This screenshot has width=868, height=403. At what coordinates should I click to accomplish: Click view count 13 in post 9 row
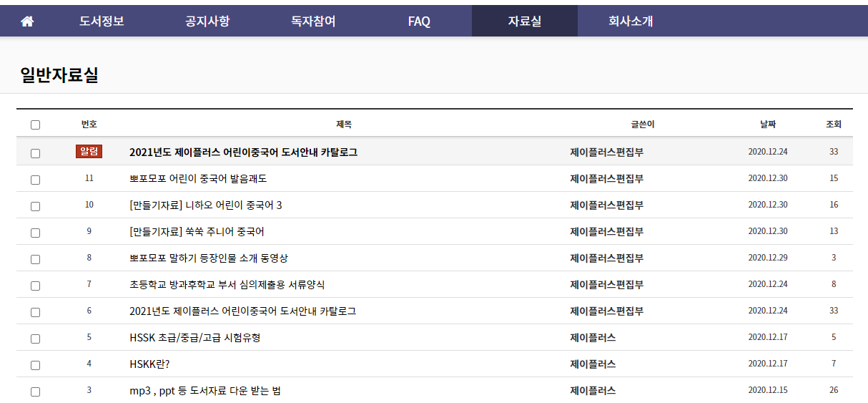point(834,231)
